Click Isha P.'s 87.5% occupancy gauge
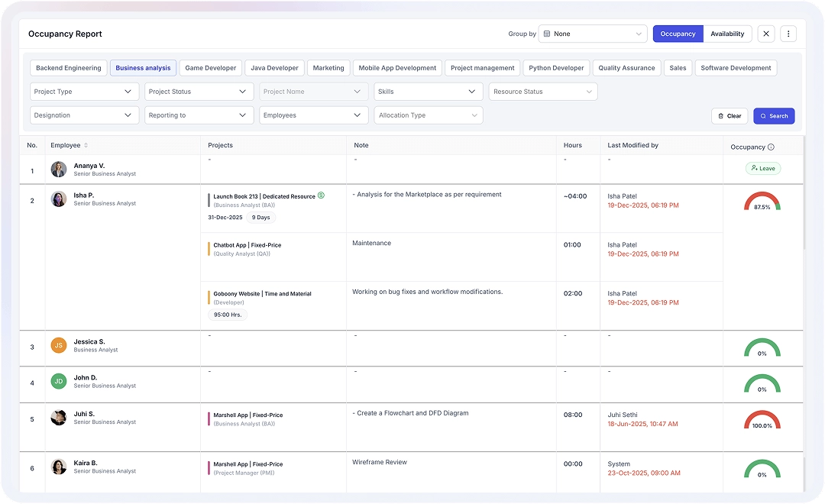The height and width of the screenshot is (504, 825). 762,203
